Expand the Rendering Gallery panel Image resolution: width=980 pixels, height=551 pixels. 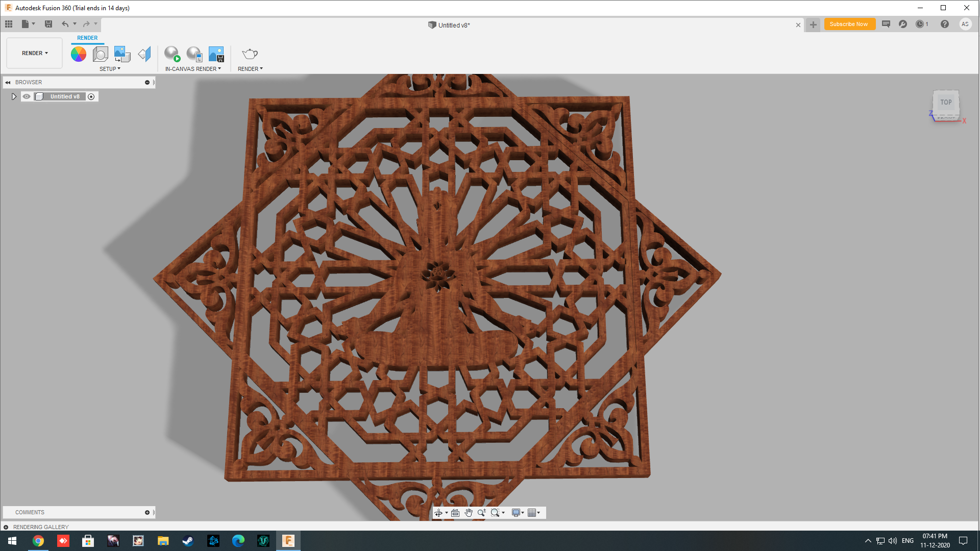tap(6, 527)
